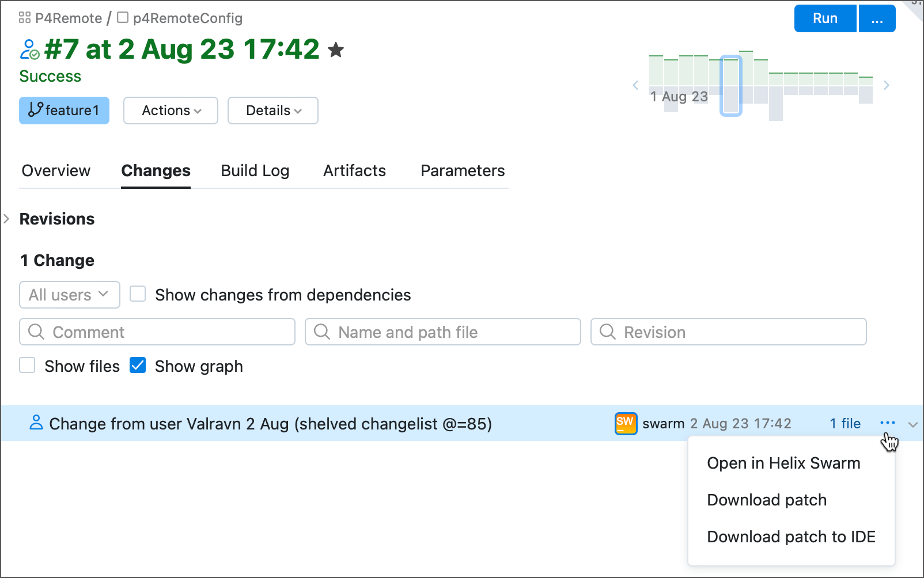This screenshot has height=578, width=924.
Task: Expand the change row details chevron
Action: pyautogui.click(x=912, y=424)
